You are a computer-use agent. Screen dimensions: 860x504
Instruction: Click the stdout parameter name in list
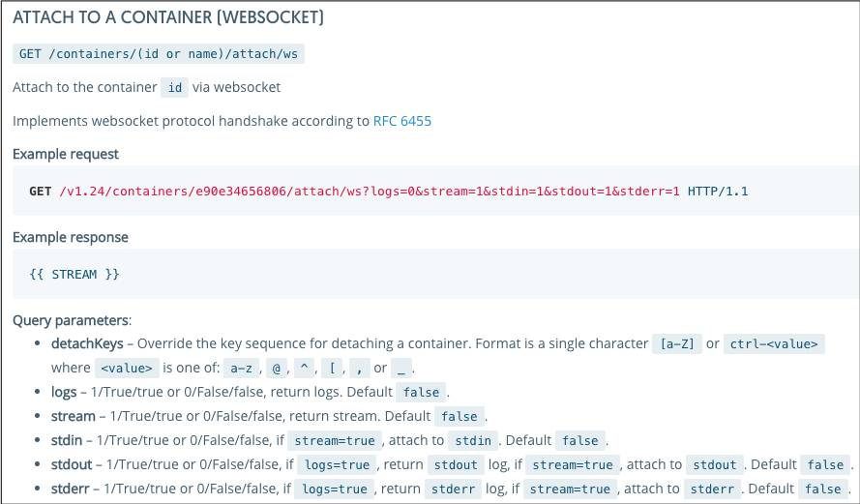(72, 464)
